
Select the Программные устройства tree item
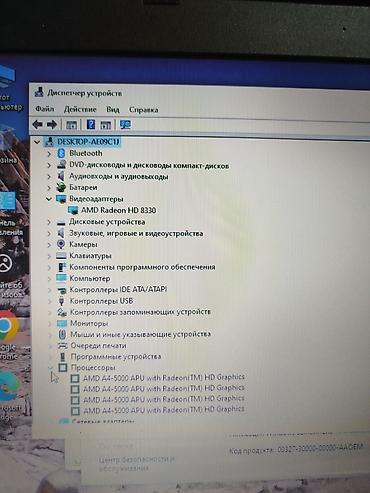(x=116, y=357)
